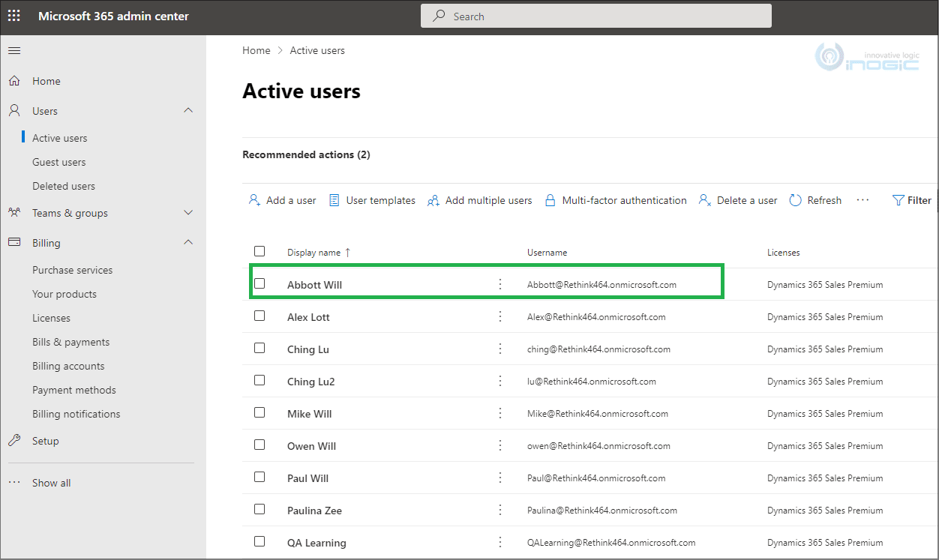Tick the select-all users header checkbox
The width and height of the screenshot is (939, 560).
(x=259, y=251)
